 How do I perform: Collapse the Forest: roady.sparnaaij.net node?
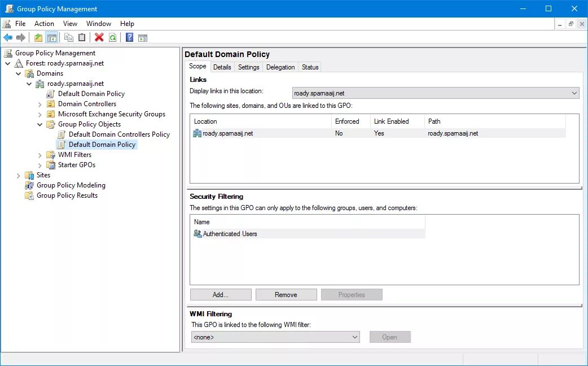pos(7,63)
